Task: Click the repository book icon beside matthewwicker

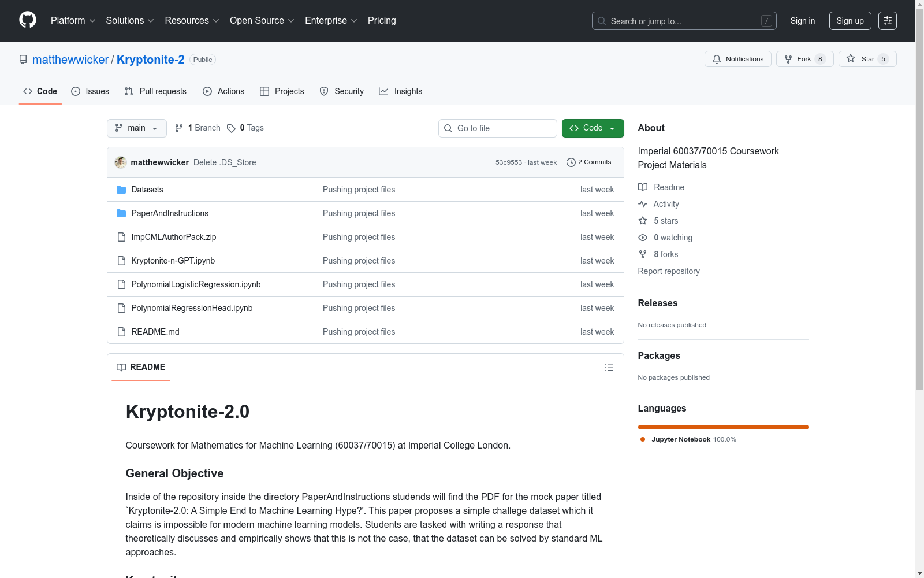Action: point(23,60)
